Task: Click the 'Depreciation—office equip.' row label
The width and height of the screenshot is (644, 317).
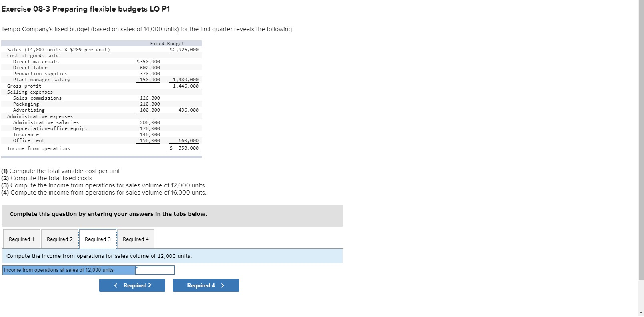Action: (50, 128)
